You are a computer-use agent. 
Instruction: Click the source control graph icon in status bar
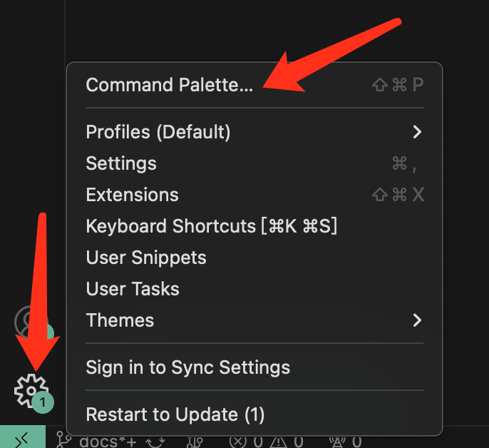pyautogui.click(x=194, y=442)
